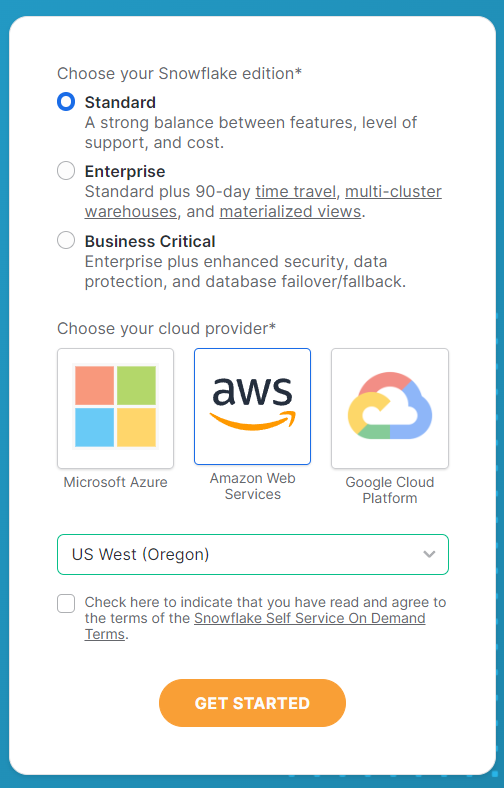
Task: Select the Standard edition radio button
Action: [x=66, y=102]
